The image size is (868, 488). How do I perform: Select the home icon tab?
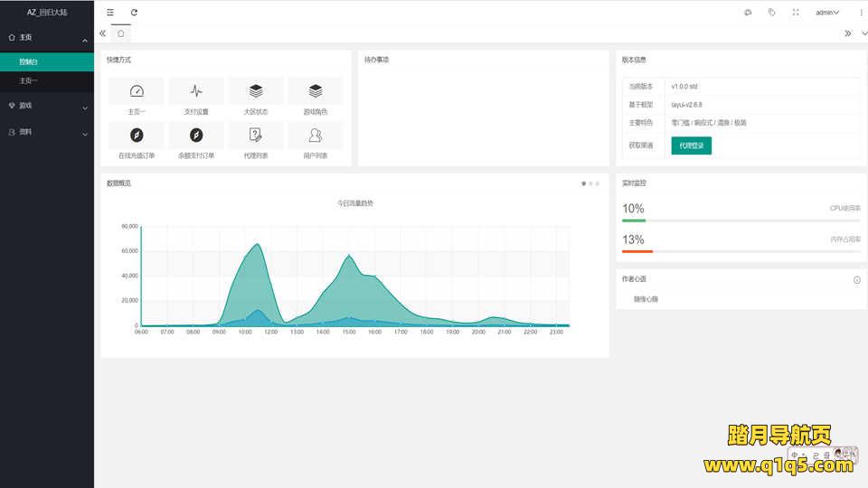pos(120,33)
